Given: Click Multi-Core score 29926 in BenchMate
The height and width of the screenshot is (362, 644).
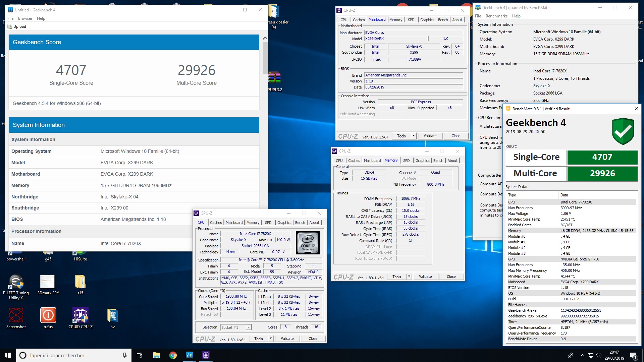Looking at the screenshot, I should (602, 174).
